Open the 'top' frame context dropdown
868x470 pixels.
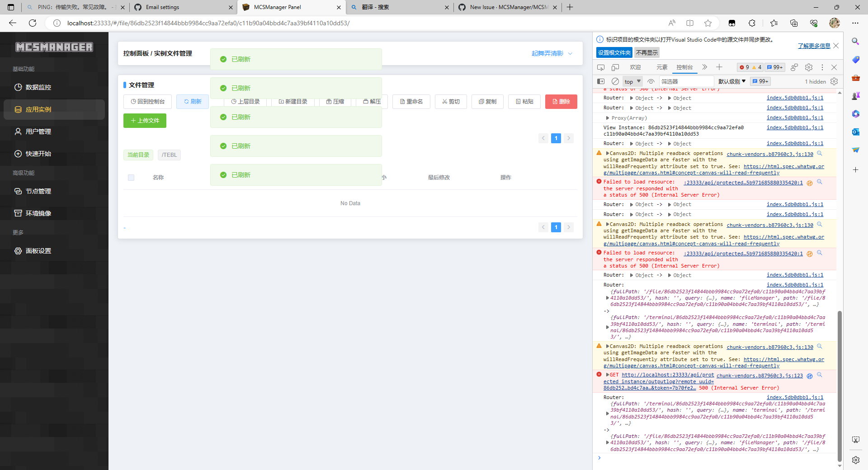pos(632,81)
